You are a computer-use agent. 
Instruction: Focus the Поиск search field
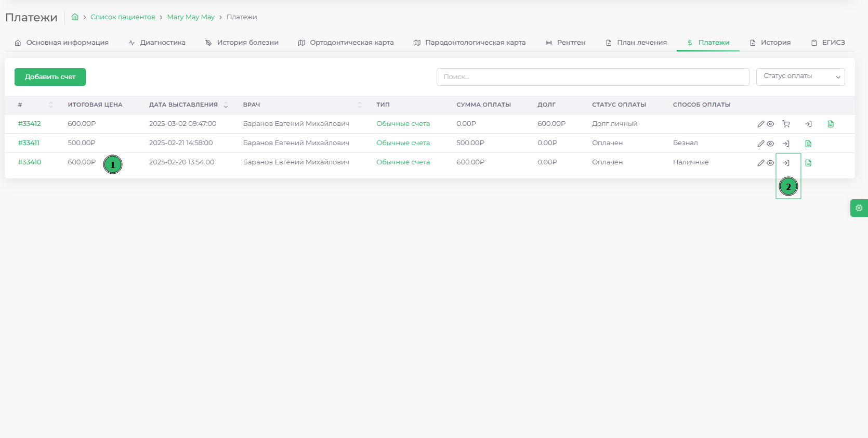point(593,77)
